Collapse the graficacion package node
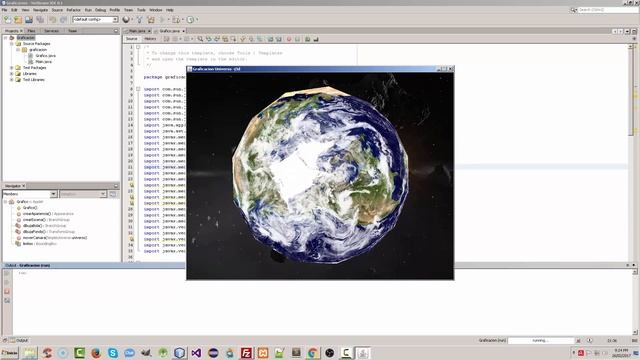Viewport: 640px width, 360px height. tap(18, 50)
